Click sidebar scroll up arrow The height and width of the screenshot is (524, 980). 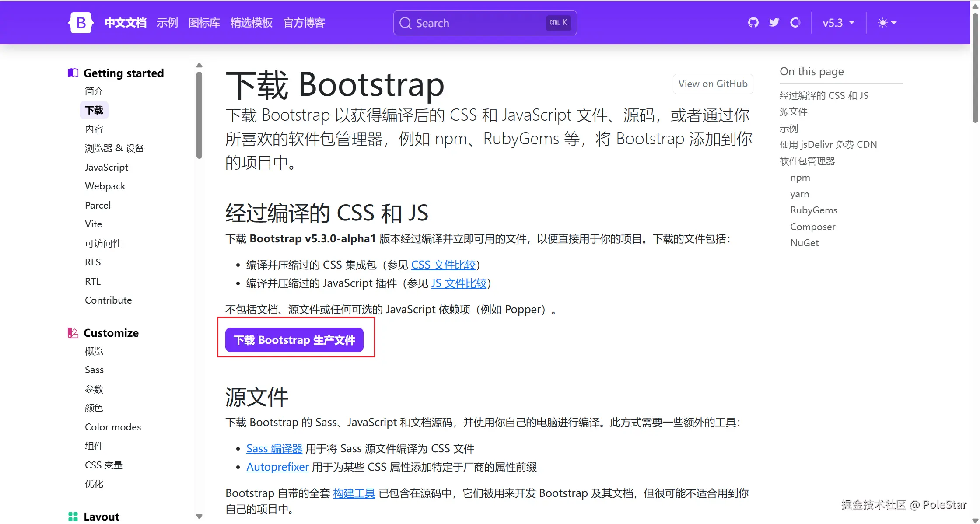(x=199, y=65)
